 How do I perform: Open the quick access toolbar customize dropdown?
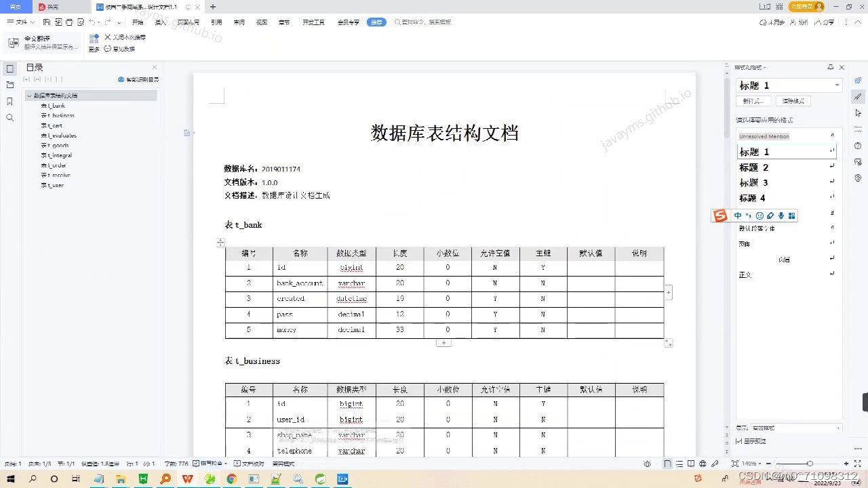[x=121, y=22]
